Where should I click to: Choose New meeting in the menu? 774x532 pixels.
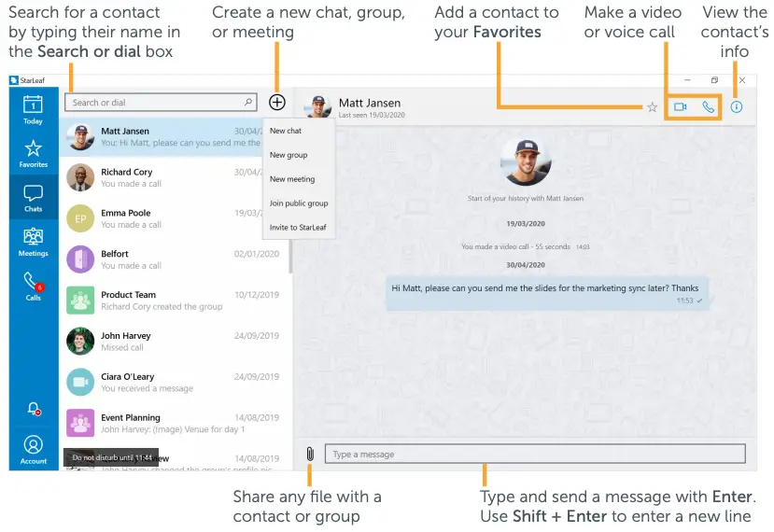coord(291,179)
